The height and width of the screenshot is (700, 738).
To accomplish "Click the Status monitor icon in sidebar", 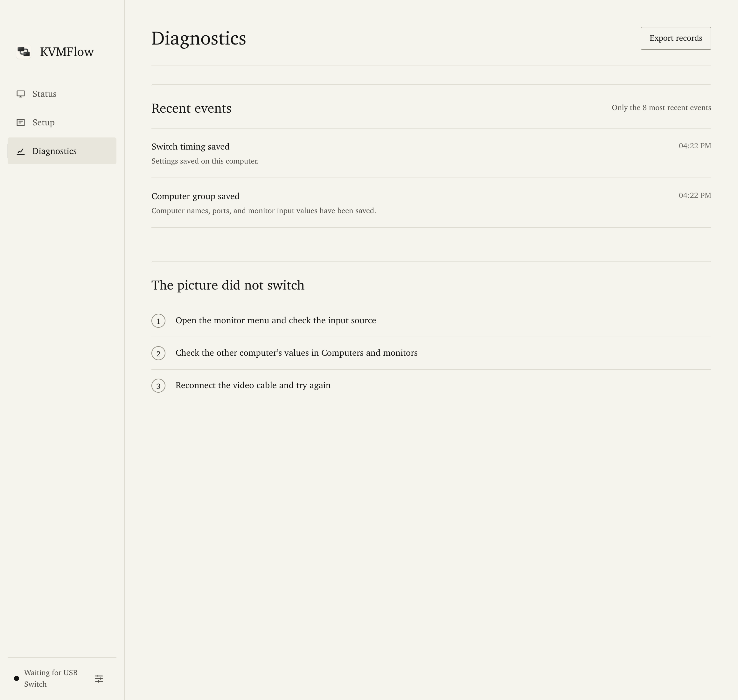I will click(21, 94).
